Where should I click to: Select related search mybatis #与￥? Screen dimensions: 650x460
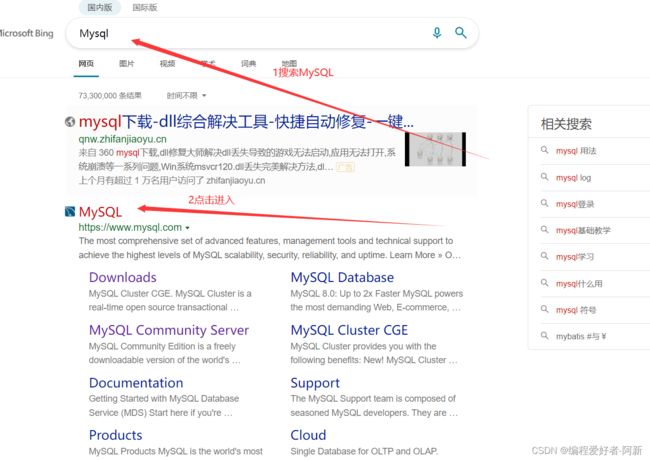tap(581, 337)
